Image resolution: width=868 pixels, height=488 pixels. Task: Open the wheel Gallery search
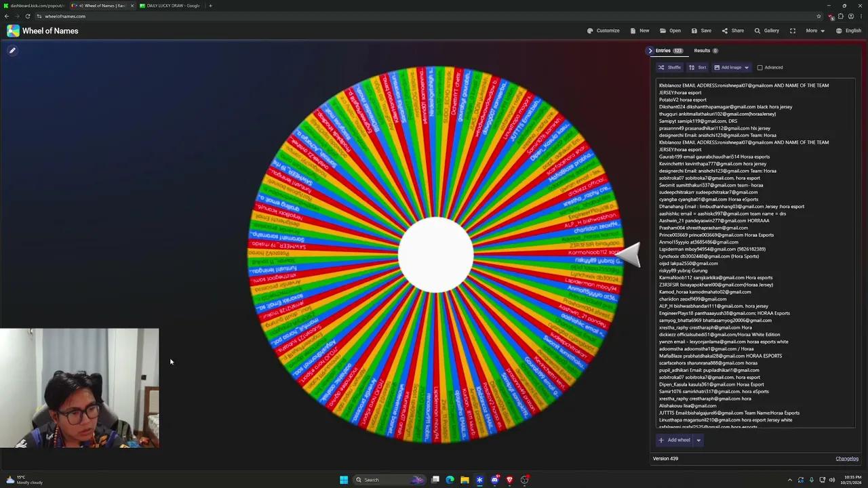click(767, 30)
